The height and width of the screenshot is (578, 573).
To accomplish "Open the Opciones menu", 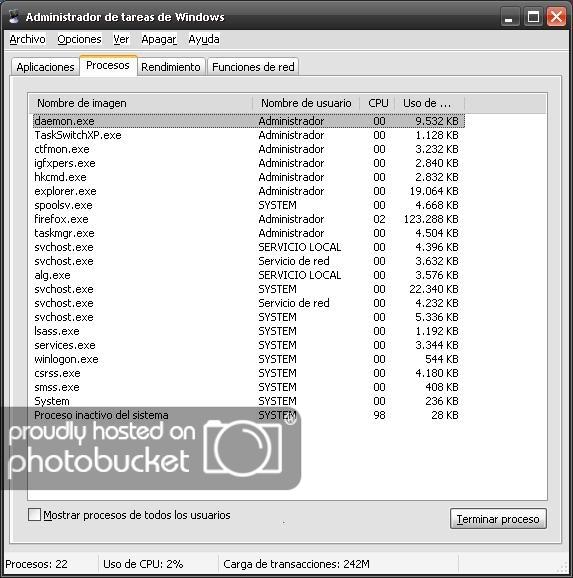I will 79,39.
